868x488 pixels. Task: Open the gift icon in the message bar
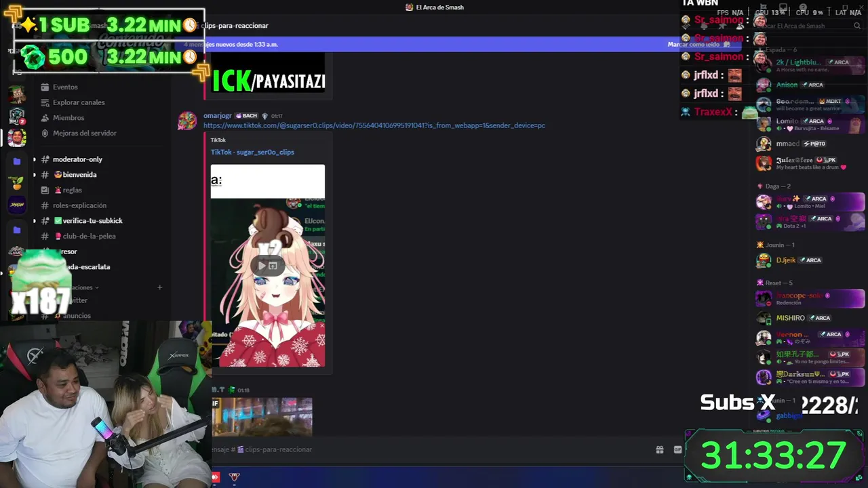pyautogui.click(x=659, y=449)
